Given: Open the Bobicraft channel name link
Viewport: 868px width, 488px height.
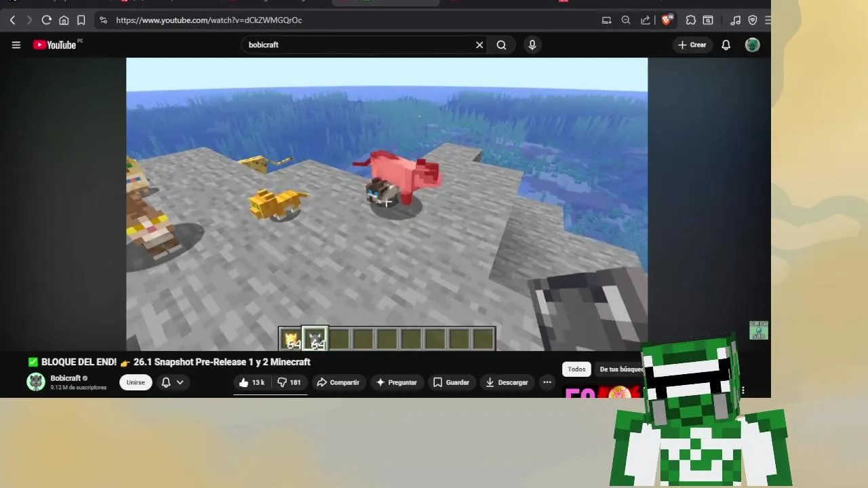Looking at the screenshot, I should point(65,378).
